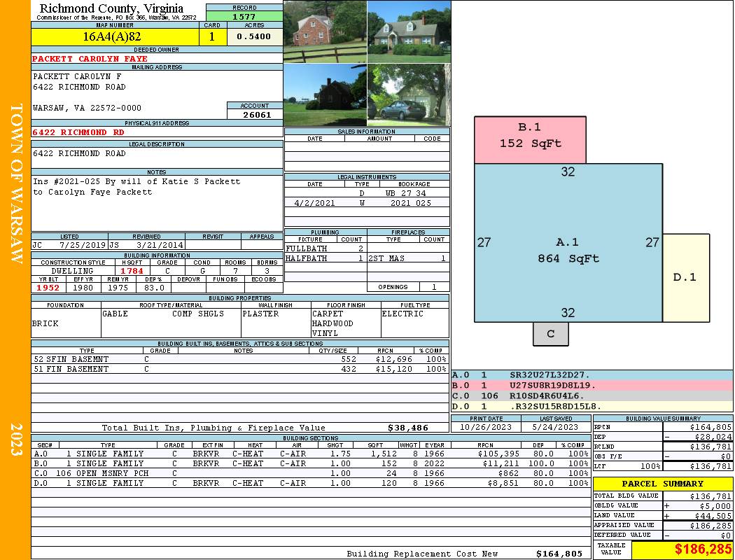
Task: Click the yellow Parcel Summary header
Action: point(662,484)
